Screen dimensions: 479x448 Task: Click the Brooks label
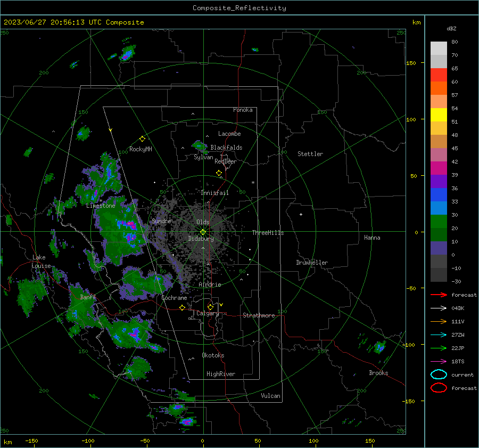click(378, 373)
